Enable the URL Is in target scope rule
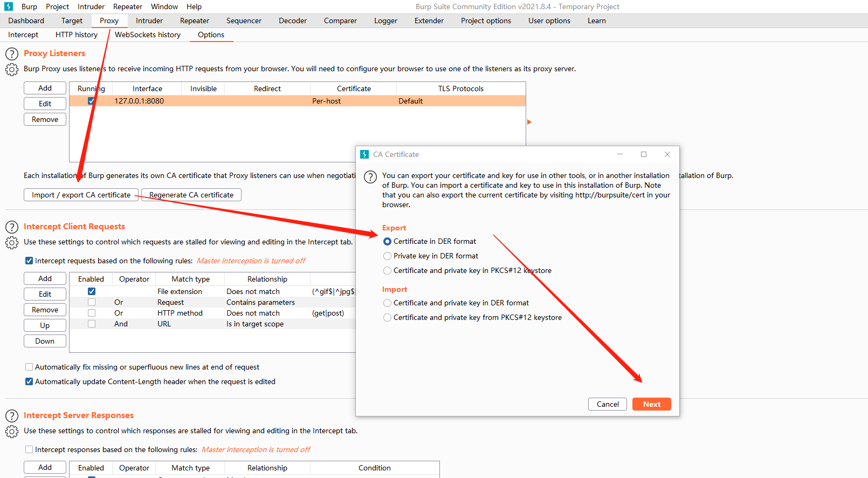Viewport: 868px width, 478px height. click(x=92, y=324)
